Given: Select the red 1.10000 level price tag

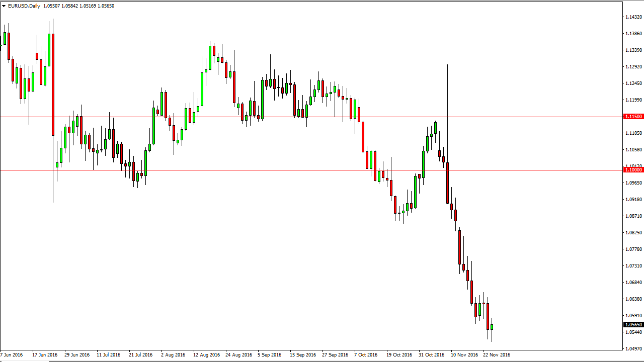Looking at the screenshot, I should click(633, 170).
